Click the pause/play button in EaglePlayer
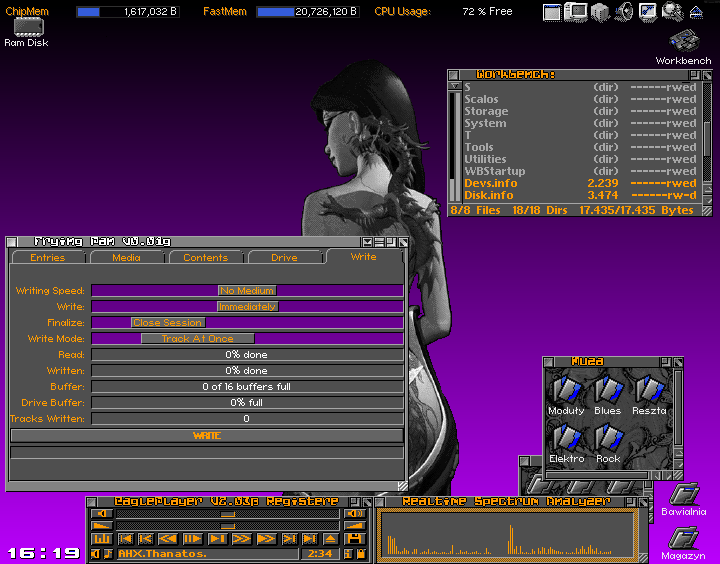720x564 pixels. [x=193, y=539]
